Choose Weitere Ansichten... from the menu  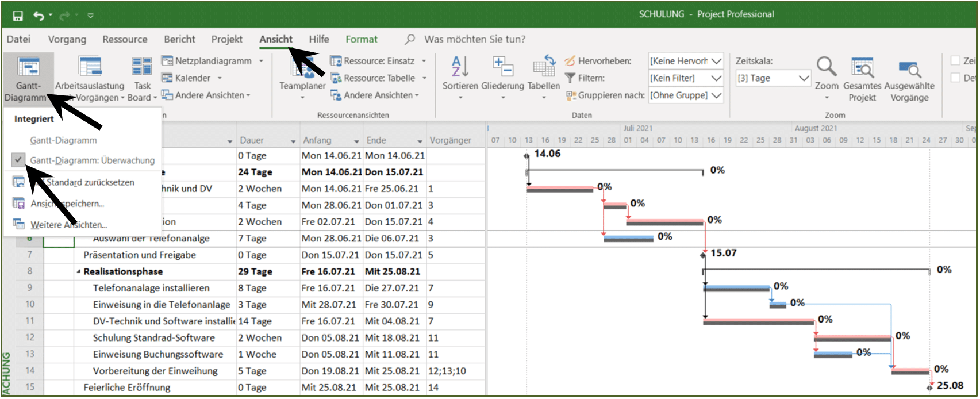click(x=68, y=225)
